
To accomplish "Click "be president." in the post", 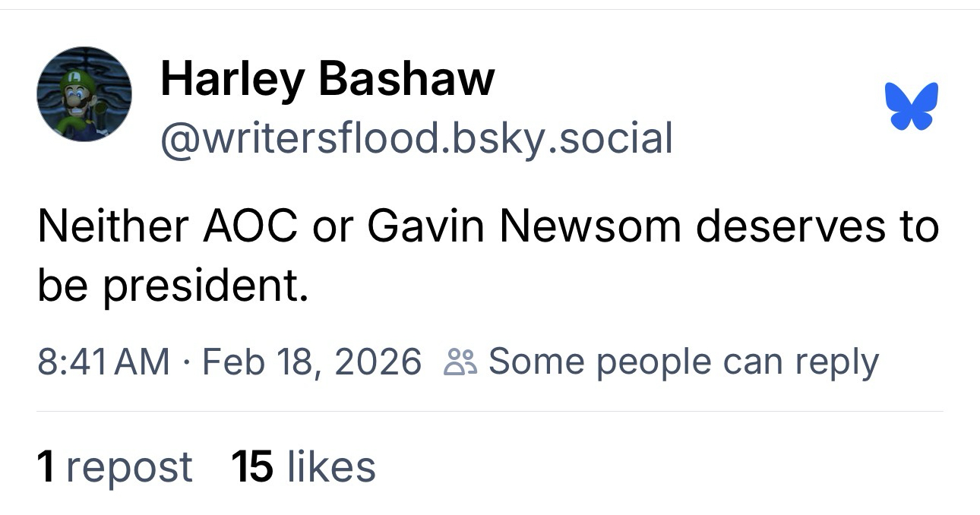I will tap(173, 286).
